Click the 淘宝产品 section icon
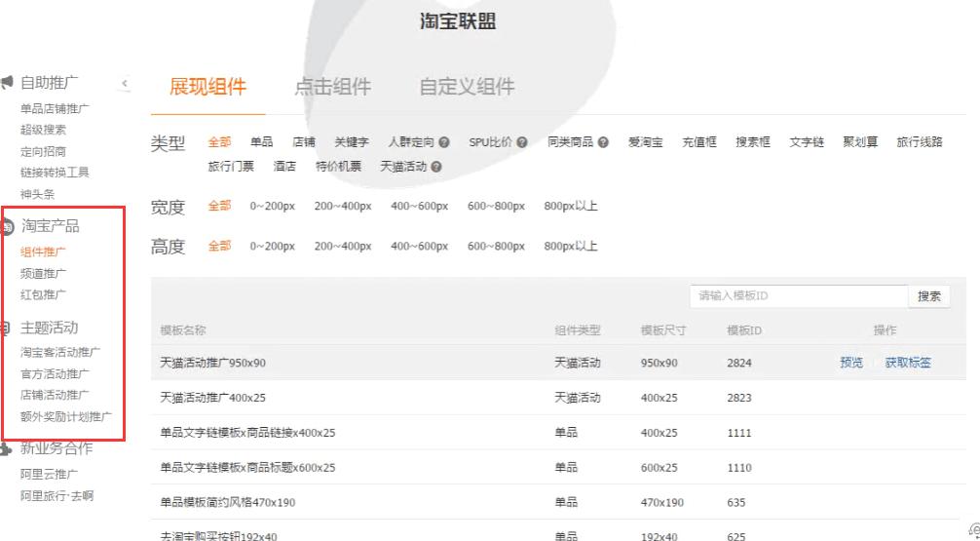This screenshot has width=980, height=541. click(7, 226)
